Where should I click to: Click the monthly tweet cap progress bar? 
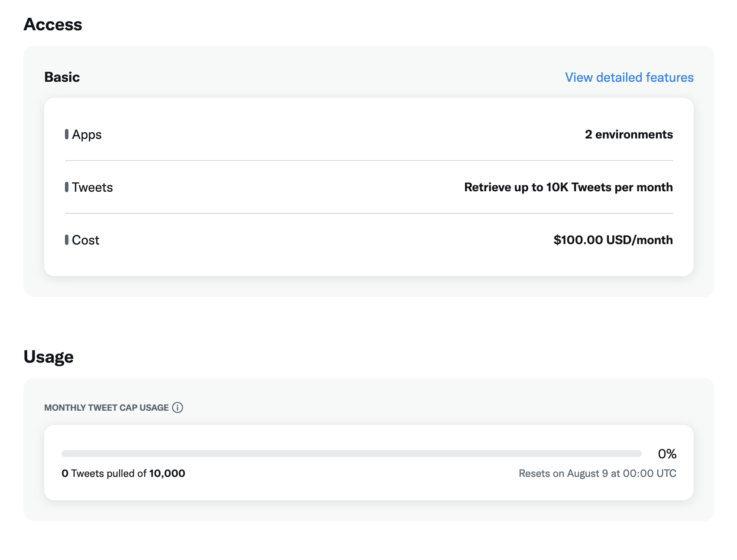(351, 454)
